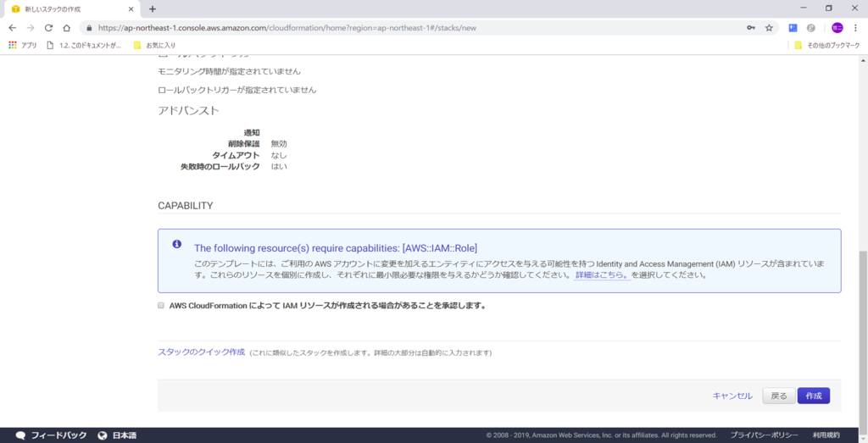Bookmark this page with star icon
This screenshot has height=443, width=868.
(x=769, y=28)
